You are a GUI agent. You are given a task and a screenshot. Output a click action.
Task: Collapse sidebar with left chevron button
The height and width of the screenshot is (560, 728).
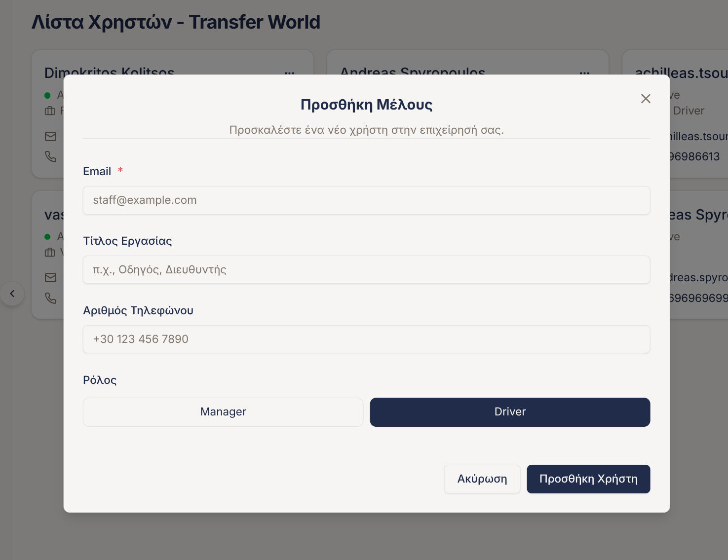point(12,294)
